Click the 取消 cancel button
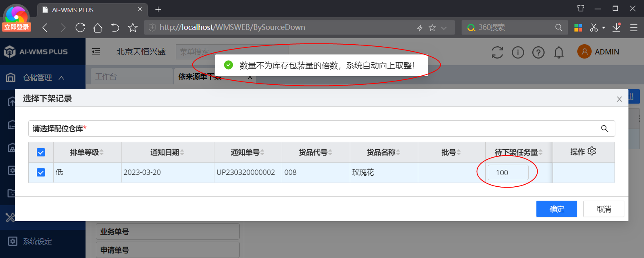Image resolution: width=644 pixels, height=258 pixels. point(603,209)
